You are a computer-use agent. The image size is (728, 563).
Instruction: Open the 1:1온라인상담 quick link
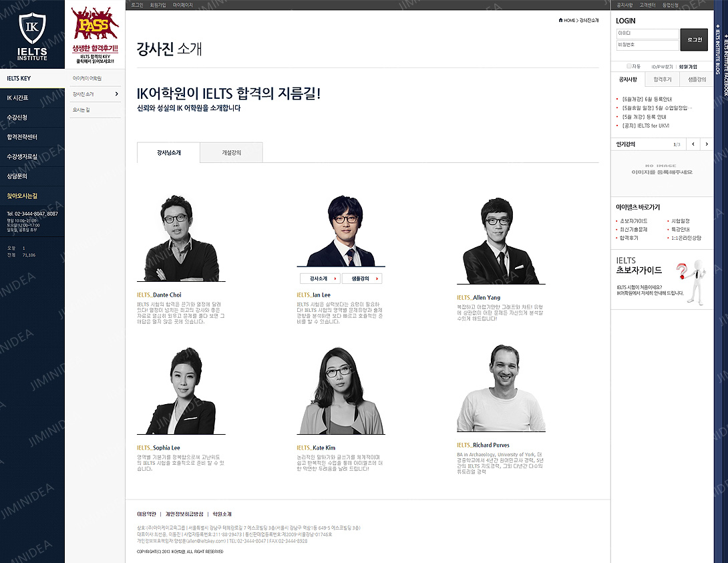coord(686,238)
